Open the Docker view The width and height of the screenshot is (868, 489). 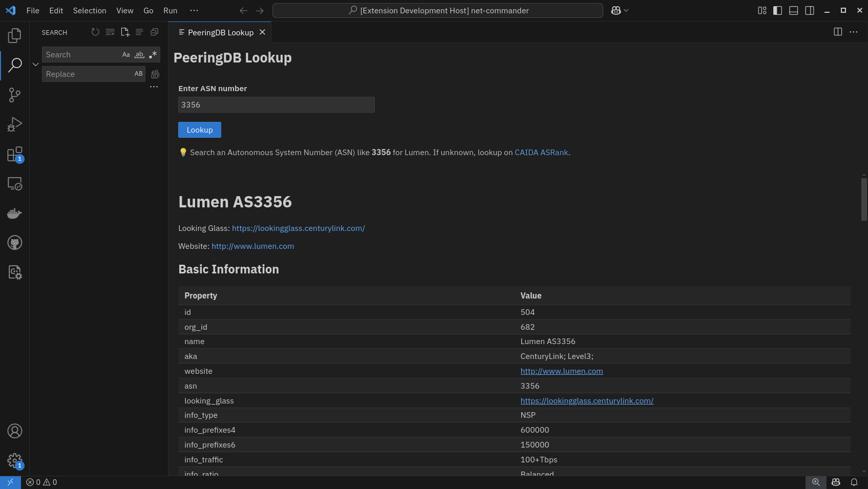pos(15,213)
